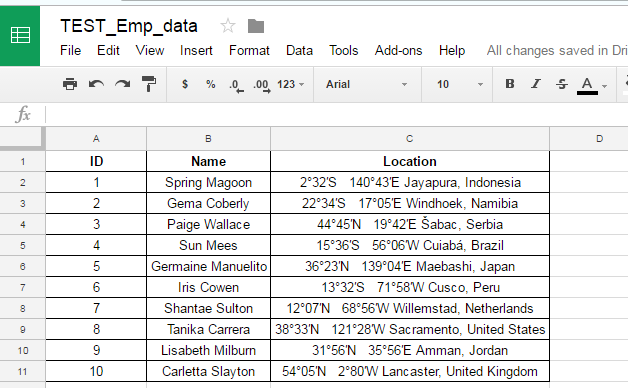Open the Arial font dropdown
628x388 pixels.
coord(366,84)
